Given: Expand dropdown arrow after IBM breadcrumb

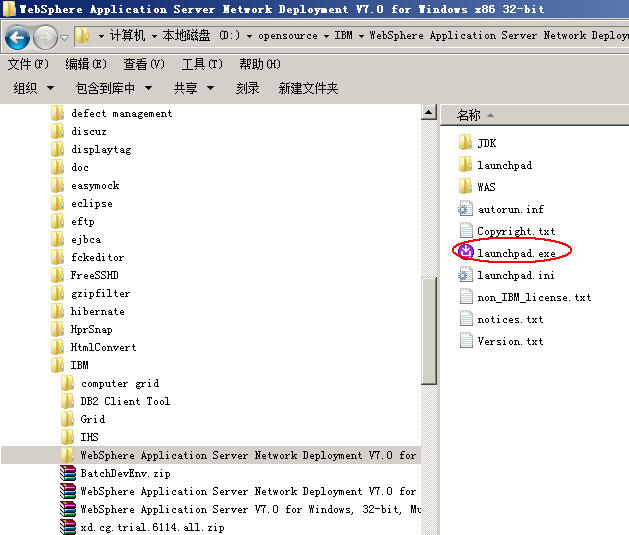Looking at the screenshot, I should 361,36.
